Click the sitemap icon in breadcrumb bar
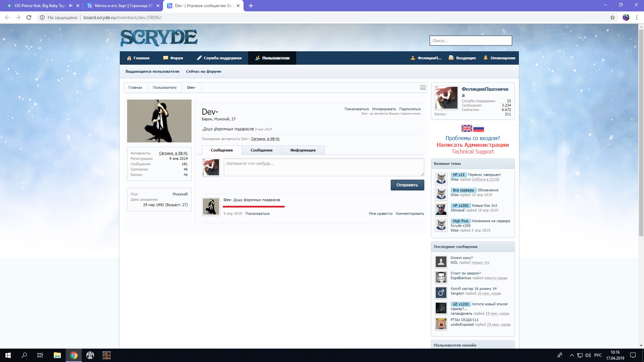This screenshot has width=644, height=362. [423, 87]
